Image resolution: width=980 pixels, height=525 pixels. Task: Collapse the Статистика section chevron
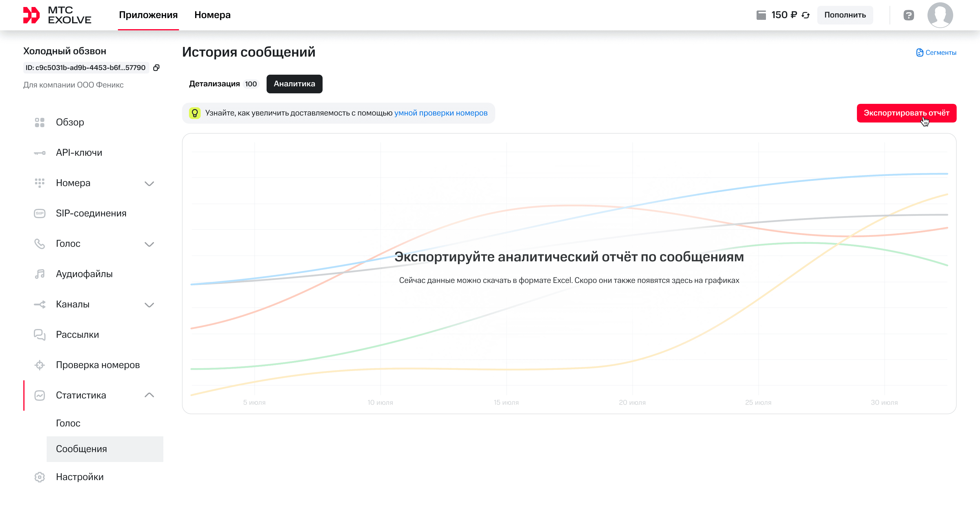(149, 395)
